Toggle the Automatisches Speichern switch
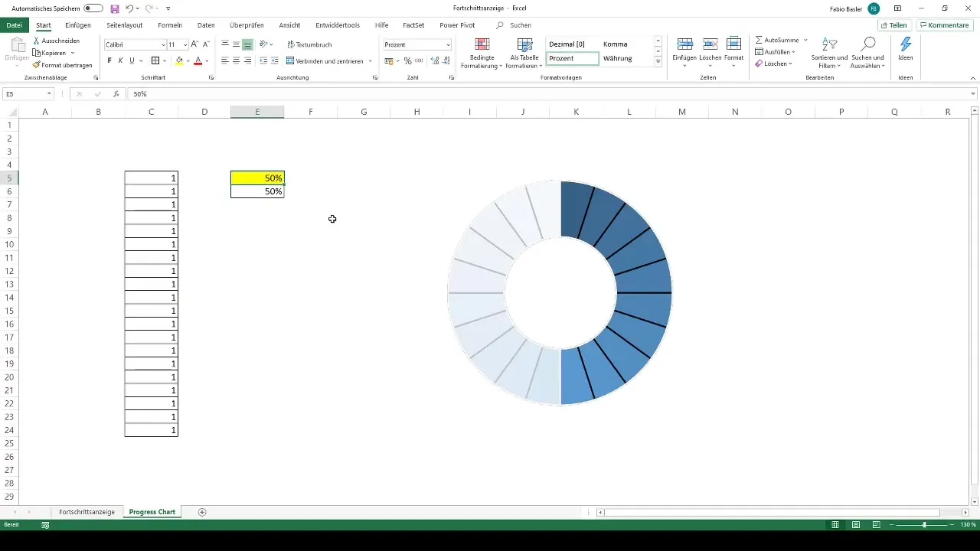Image resolution: width=980 pixels, height=551 pixels. (93, 8)
